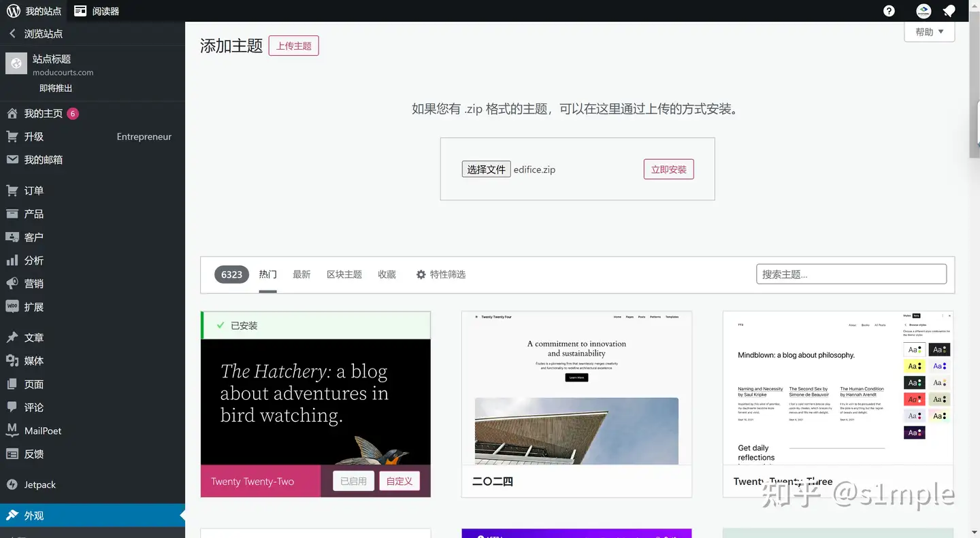Open the Woo 扩展 item
Image resolution: width=980 pixels, height=538 pixels.
[x=93, y=307]
